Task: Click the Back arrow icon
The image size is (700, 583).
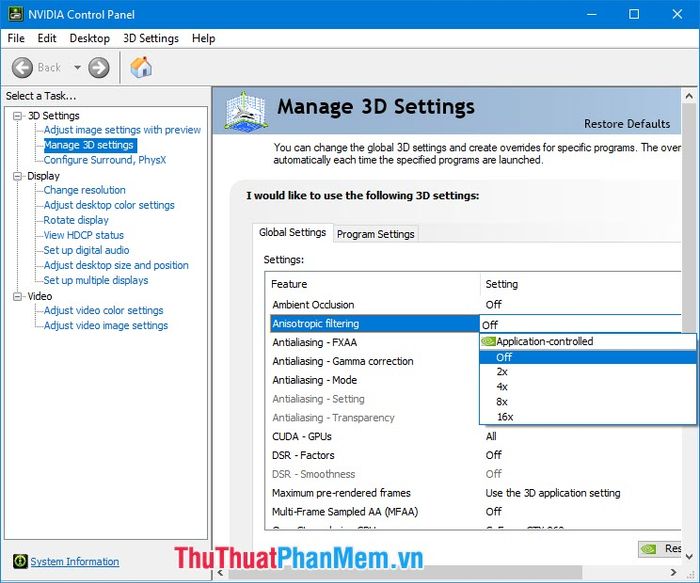Action: tap(22, 68)
